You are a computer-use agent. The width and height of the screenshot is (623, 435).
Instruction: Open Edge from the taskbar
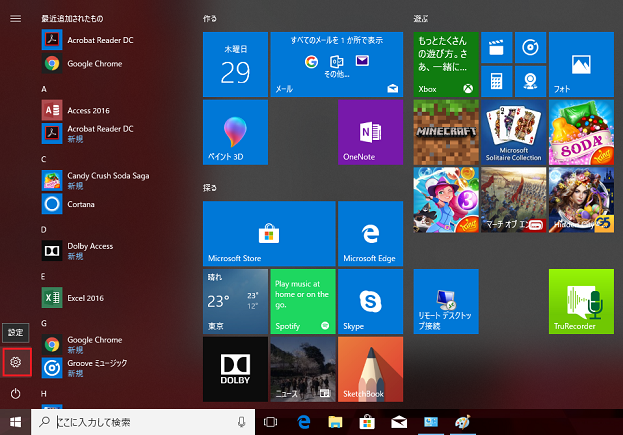(x=304, y=422)
